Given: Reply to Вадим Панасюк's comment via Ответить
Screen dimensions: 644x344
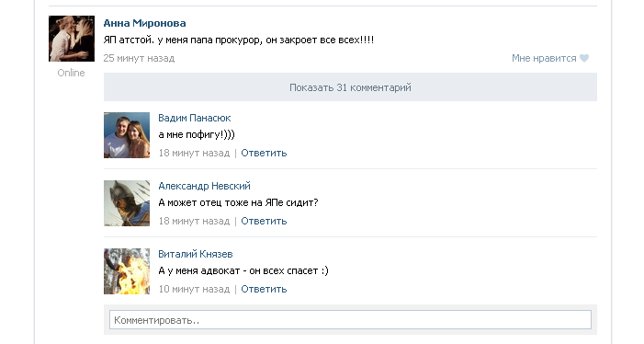Looking at the screenshot, I should (x=264, y=153).
